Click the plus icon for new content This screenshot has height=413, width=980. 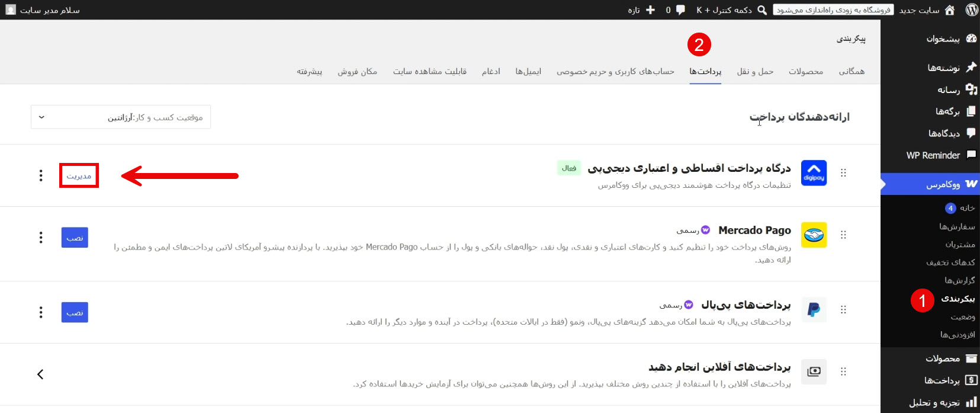(x=650, y=9)
